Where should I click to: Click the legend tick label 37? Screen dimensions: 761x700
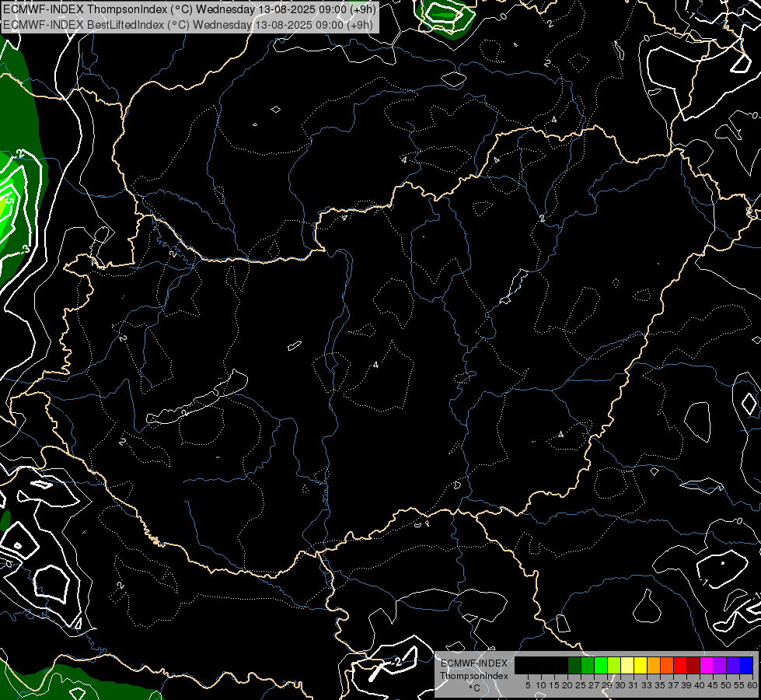tap(674, 685)
